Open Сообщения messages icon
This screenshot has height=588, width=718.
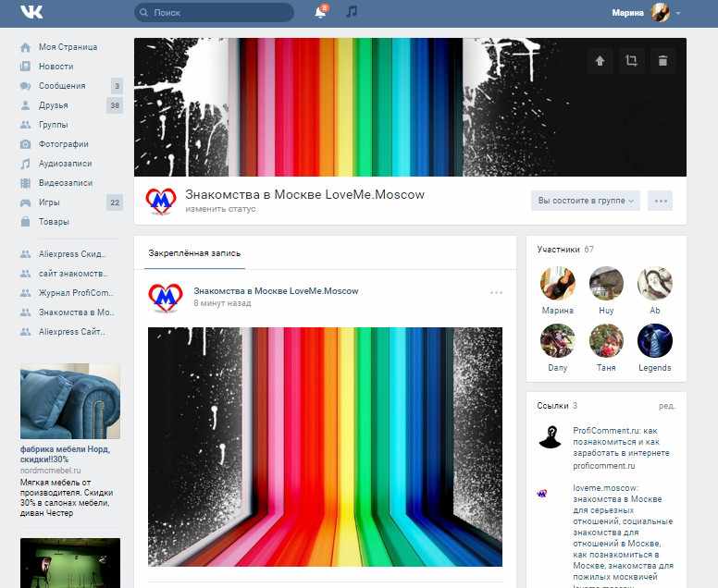[26, 86]
